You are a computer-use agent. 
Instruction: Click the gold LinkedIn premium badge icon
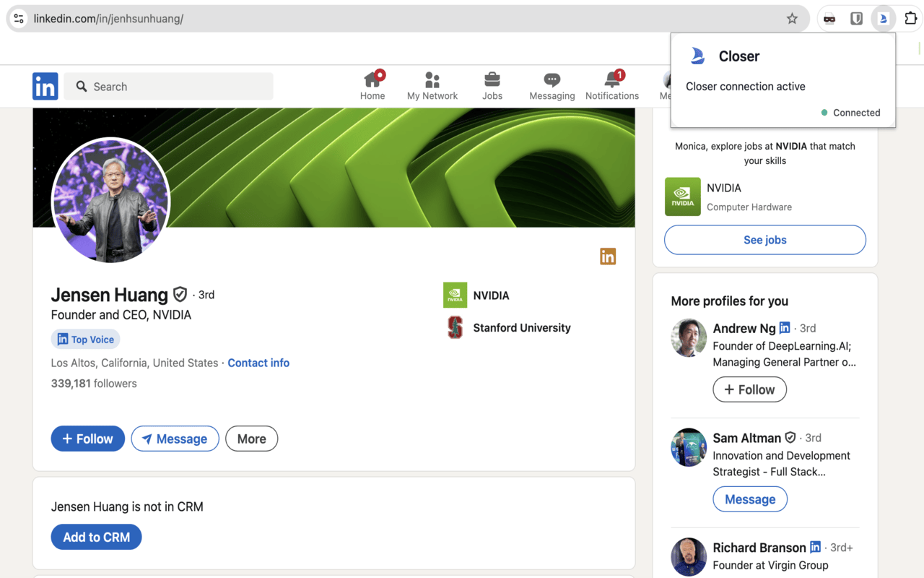click(x=608, y=256)
